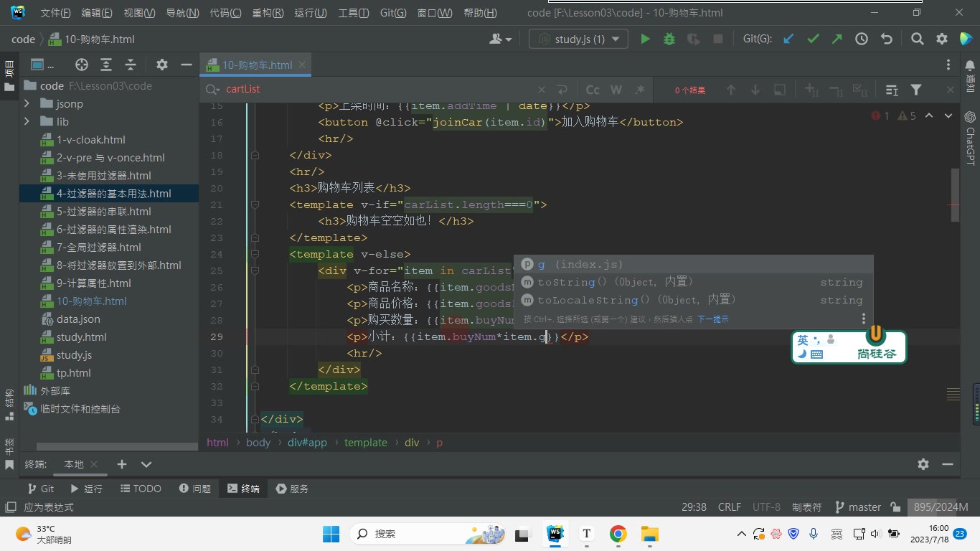Switch to the 问题 tool window tab
This screenshot has height=551, width=980.
[x=195, y=489]
